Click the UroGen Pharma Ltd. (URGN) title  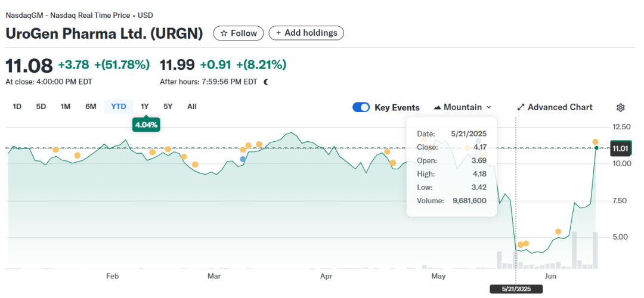click(104, 33)
